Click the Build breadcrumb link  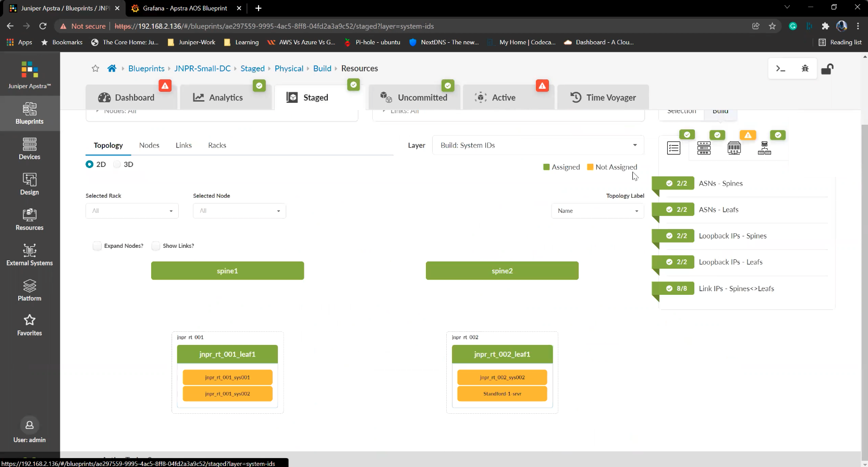coord(322,68)
